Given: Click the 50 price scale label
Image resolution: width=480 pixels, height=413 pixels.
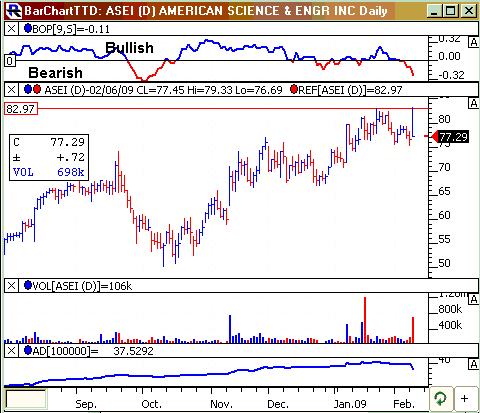Looking at the screenshot, I should [x=444, y=263].
